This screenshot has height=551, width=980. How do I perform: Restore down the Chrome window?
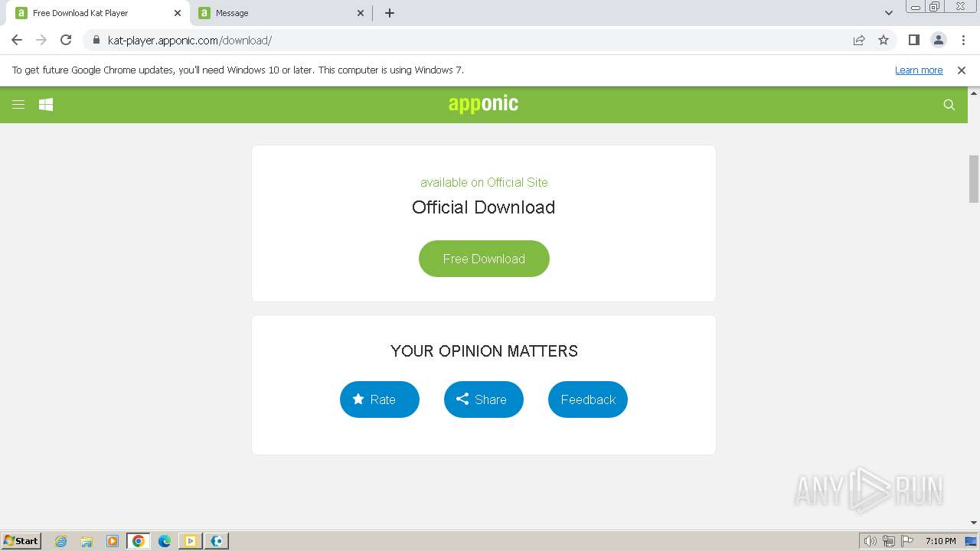pos(935,7)
